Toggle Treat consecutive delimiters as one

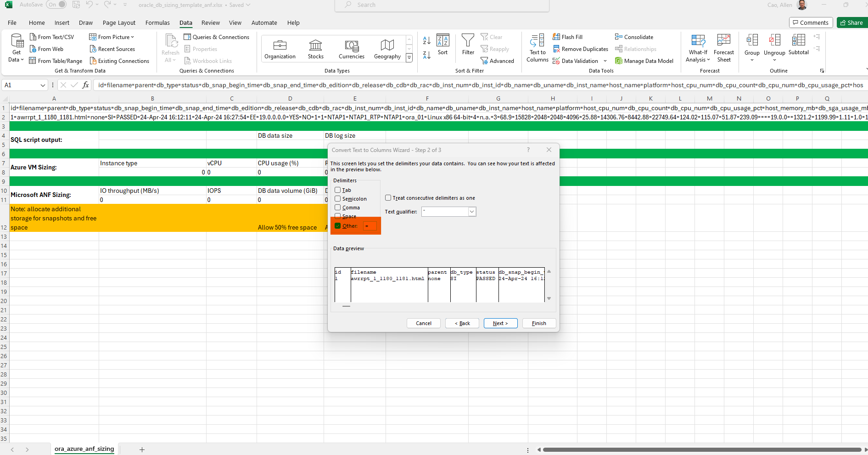388,198
